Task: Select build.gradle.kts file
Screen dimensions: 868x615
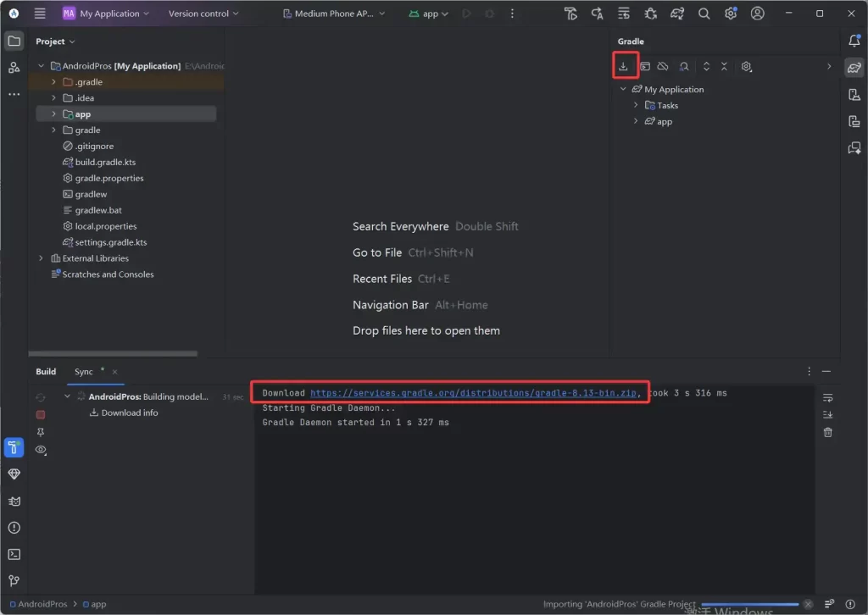Action: (99, 162)
